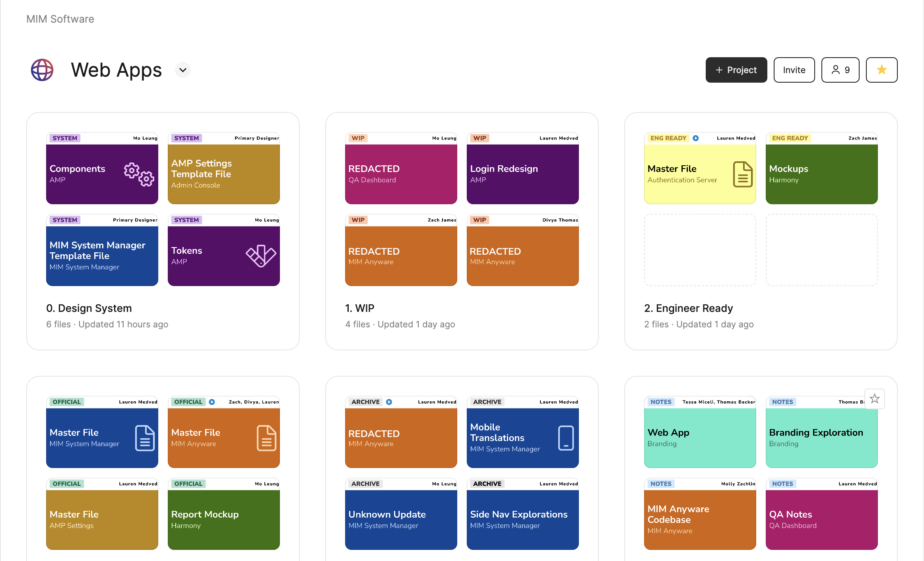This screenshot has height=561, width=924.
Task: Open the Mockups Harmony green thumbnail
Action: [x=821, y=174]
